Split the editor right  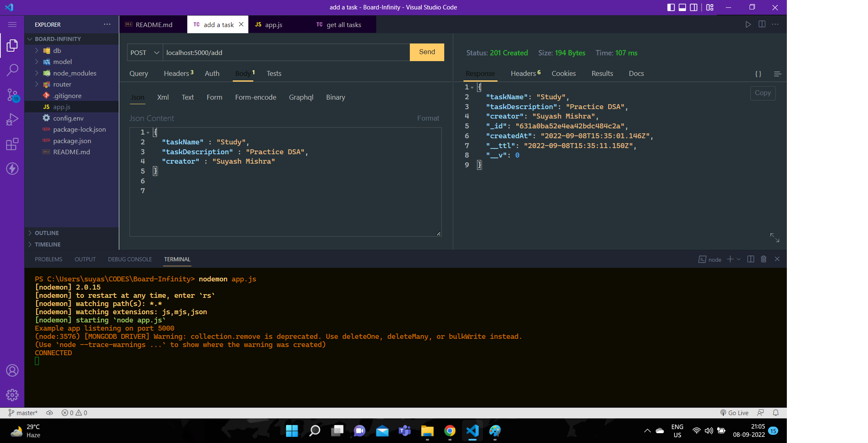point(762,25)
